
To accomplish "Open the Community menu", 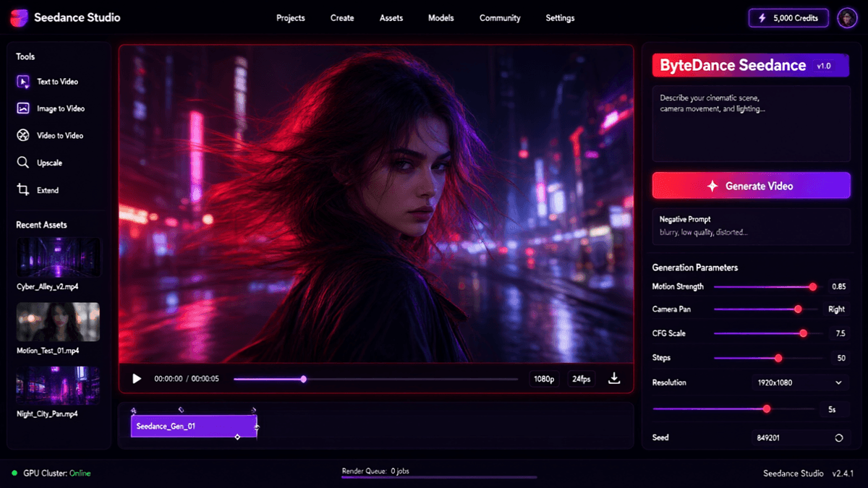I will click(500, 18).
